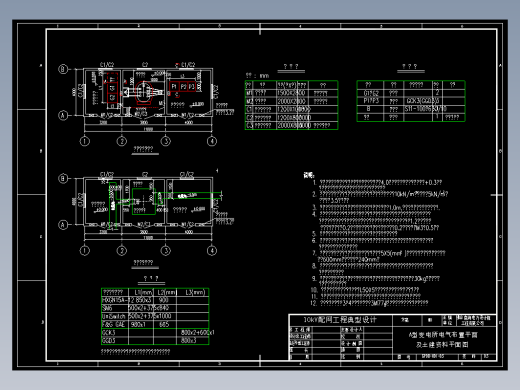Select the "F&G GAE" row label
This screenshot has height=390, width=520.
[113, 324]
